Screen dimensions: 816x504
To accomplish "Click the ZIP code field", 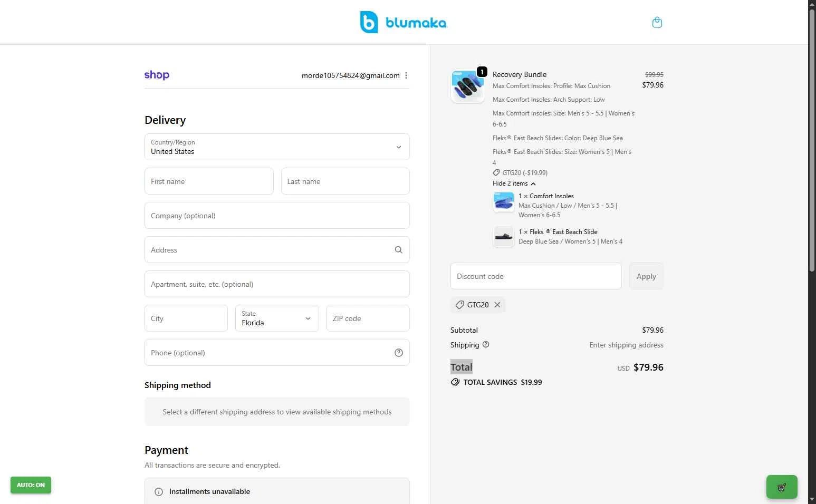I will 368,318.
